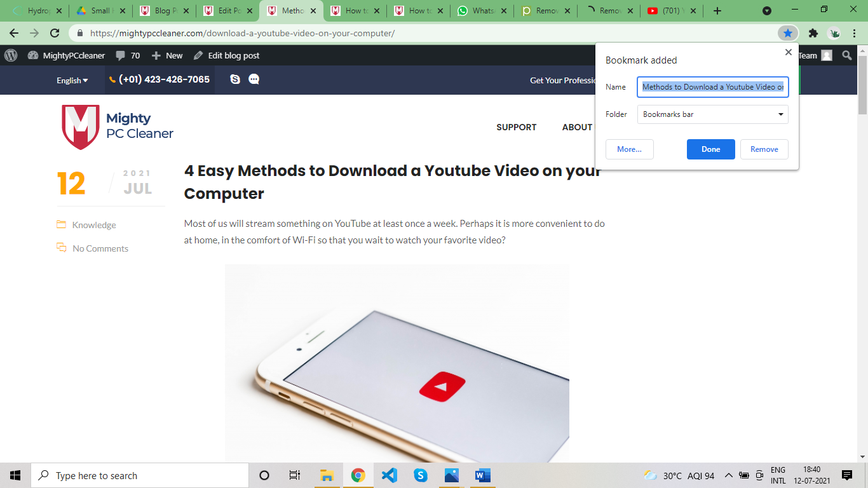Click the Edit blog post link

coord(227,55)
